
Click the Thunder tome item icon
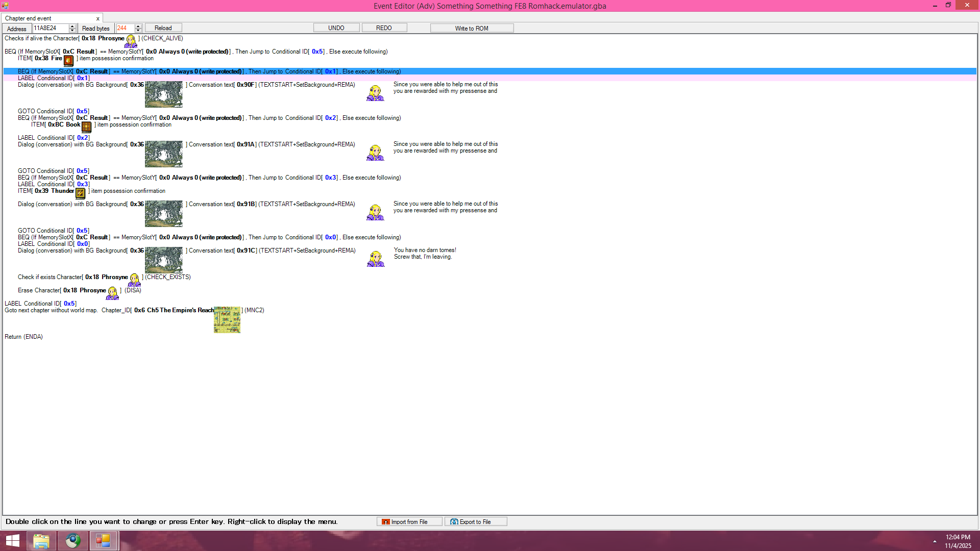[80, 193]
